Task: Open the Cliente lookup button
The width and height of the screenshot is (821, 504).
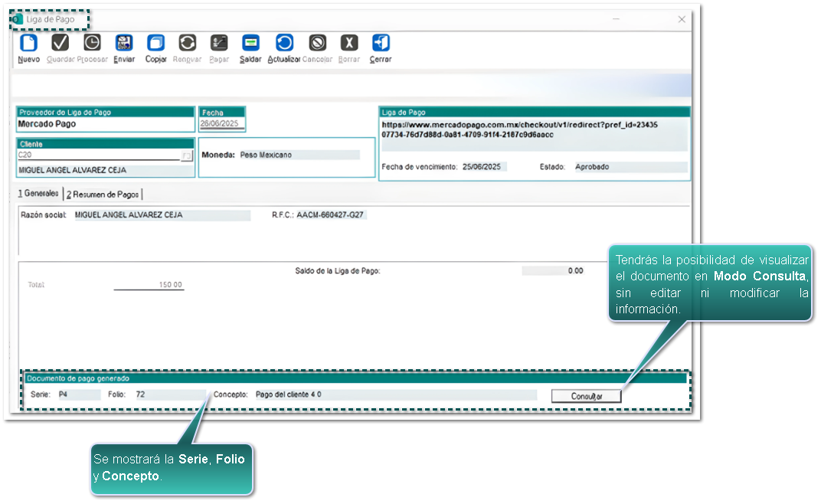Action: (186, 156)
